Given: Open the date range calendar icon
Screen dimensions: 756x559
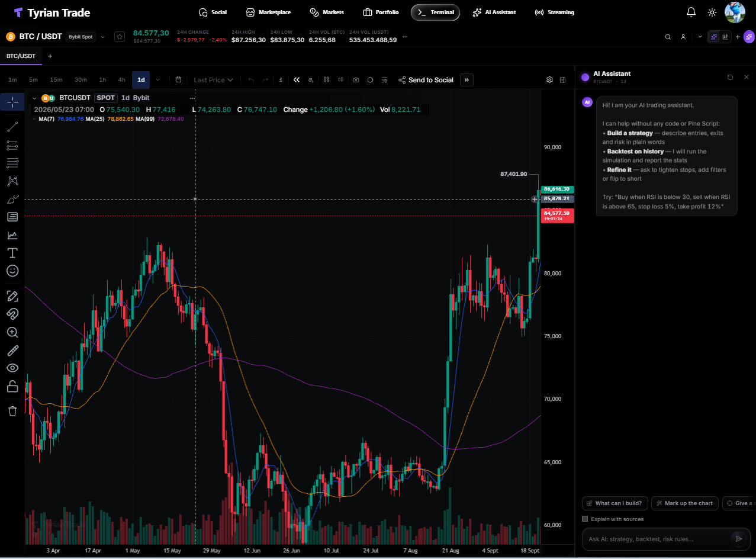Looking at the screenshot, I should [178, 79].
